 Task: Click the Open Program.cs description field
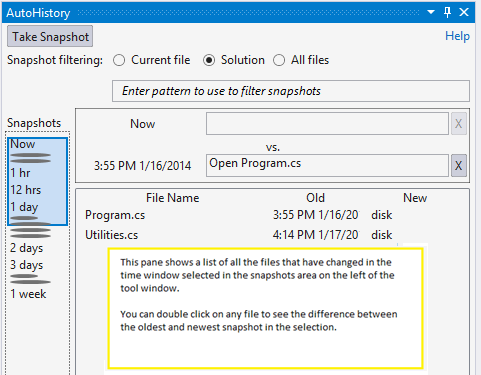327,165
